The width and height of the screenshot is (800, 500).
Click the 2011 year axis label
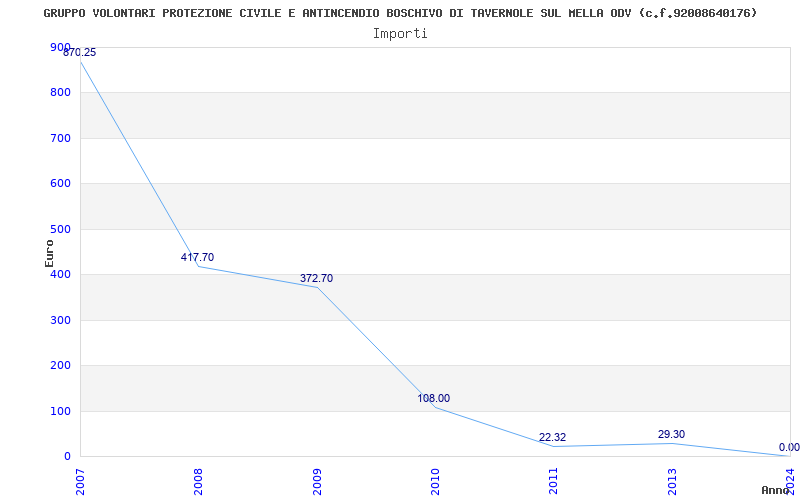554,480
